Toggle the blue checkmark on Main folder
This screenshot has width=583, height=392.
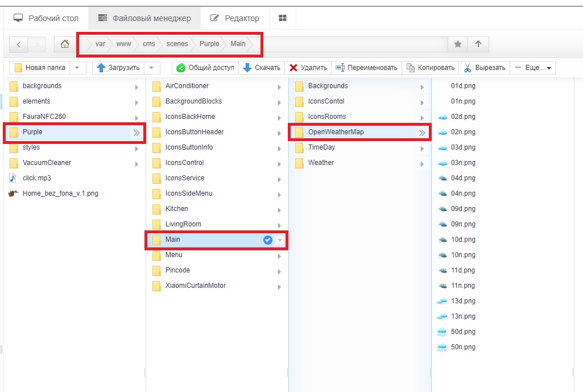pyautogui.click(x=268, y=240)
